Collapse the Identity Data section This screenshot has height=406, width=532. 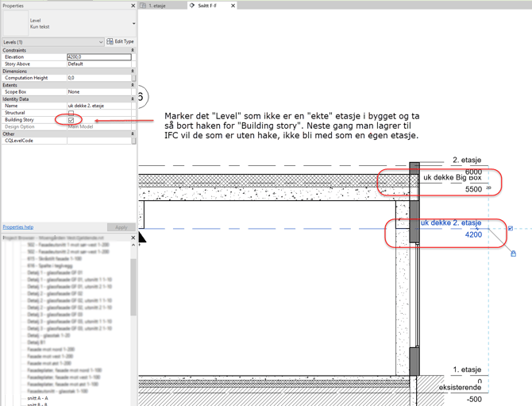coord(133,99)
